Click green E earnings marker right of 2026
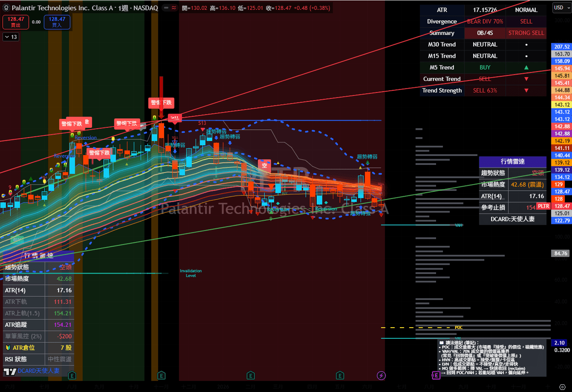The height and width of the screenshot is (392, 572). (250, 375)
